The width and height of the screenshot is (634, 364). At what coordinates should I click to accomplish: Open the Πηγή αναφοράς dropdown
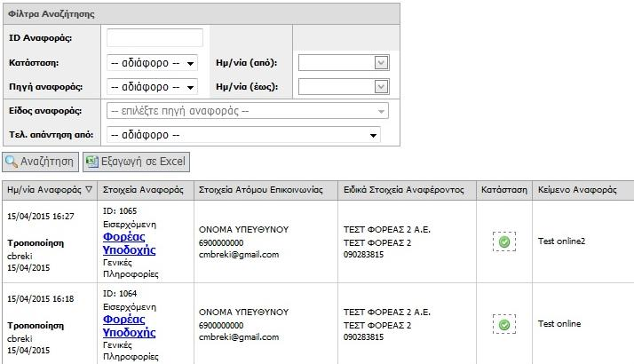coord(153,87)
